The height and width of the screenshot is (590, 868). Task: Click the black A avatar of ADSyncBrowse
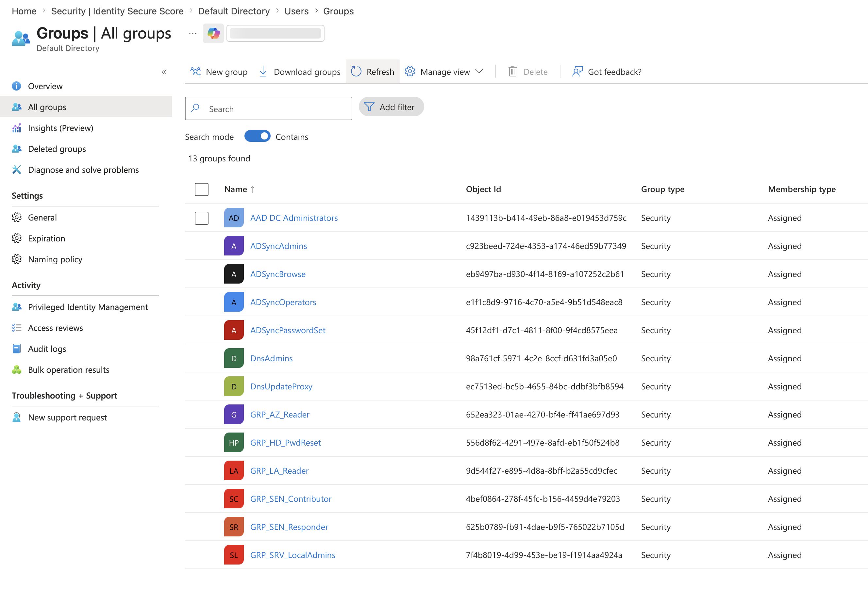pyautogui.click(x=234, y=274)
